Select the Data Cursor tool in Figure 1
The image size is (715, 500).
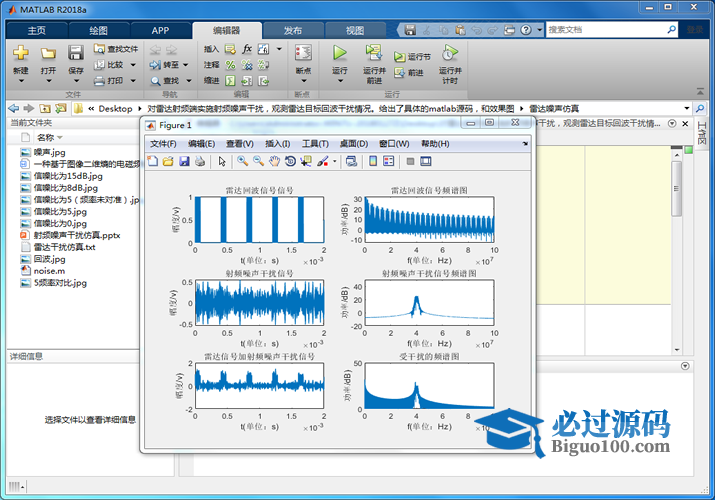(x=306, y=161)
